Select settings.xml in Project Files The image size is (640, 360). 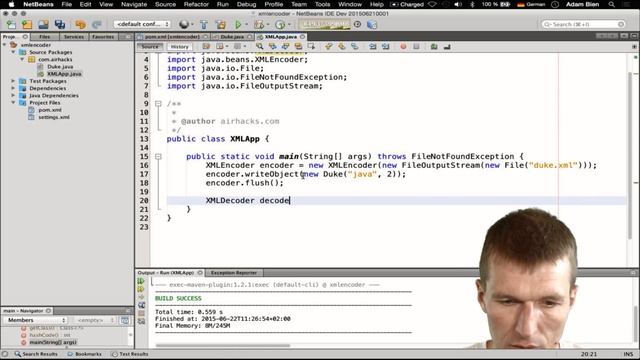coord(54,117)
